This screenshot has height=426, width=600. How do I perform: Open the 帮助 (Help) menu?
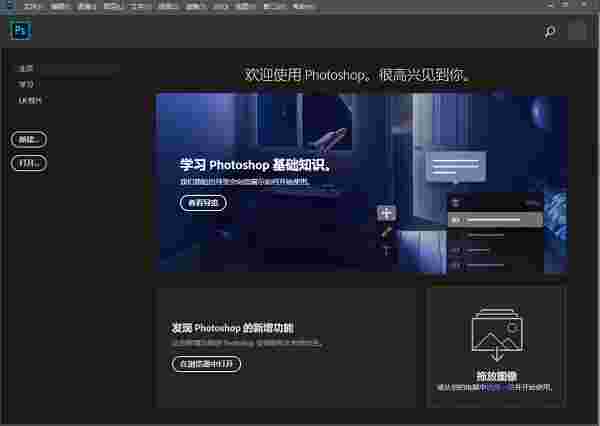point(302,7)
